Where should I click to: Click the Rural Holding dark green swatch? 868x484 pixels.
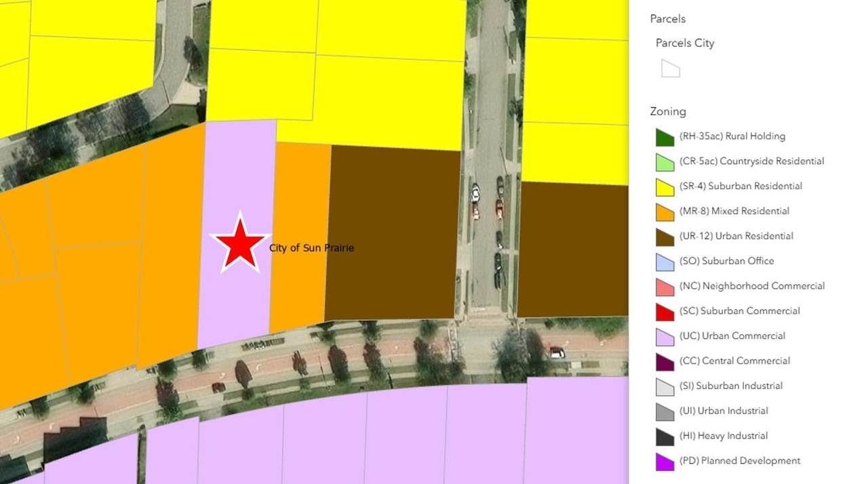coord(665,137)
